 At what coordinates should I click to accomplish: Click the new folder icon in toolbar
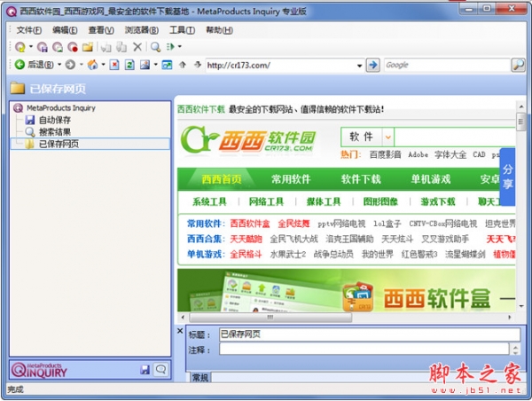(87, 47)
